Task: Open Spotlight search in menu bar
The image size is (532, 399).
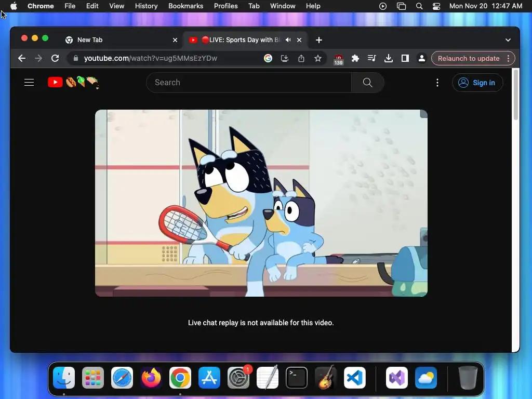Action: tap(419, 6)
